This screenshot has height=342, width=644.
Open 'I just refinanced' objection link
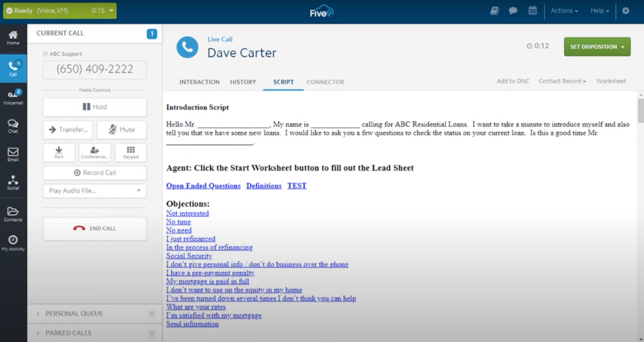point(191,239)
